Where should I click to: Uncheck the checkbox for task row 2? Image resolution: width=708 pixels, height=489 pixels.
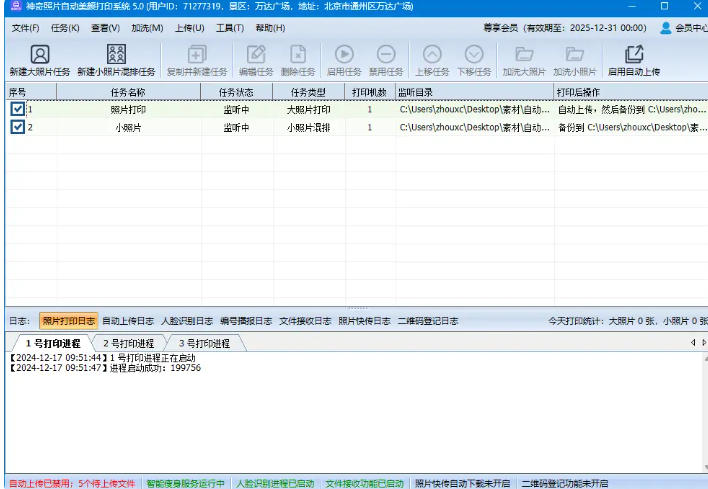[18, 127]
